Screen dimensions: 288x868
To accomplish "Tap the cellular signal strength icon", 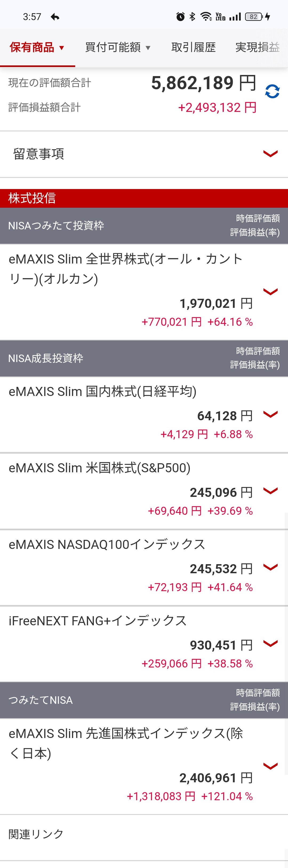I will [x=235, y=17].
